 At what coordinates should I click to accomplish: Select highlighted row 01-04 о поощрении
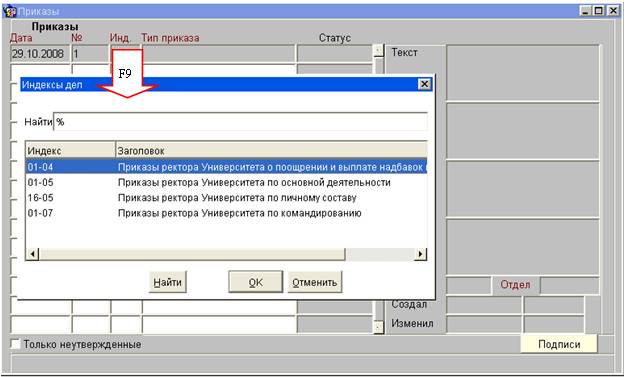(x=226, y=167)
